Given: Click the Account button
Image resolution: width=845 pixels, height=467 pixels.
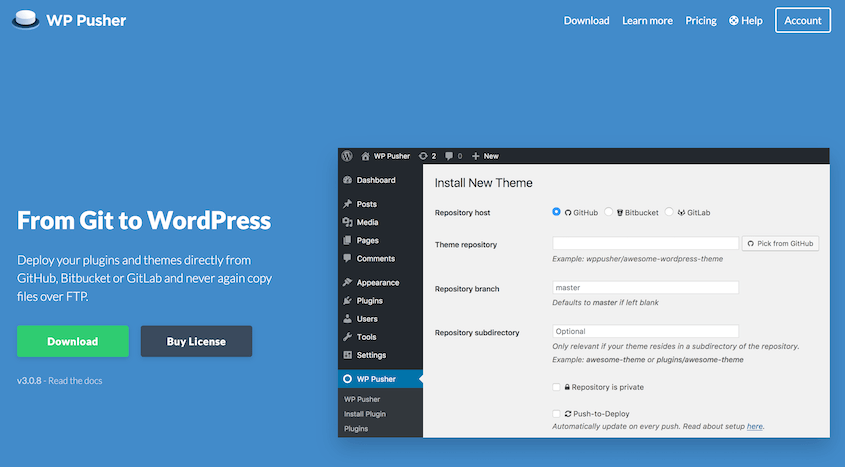Looking at the screenshot, I should tap(803, 20).
